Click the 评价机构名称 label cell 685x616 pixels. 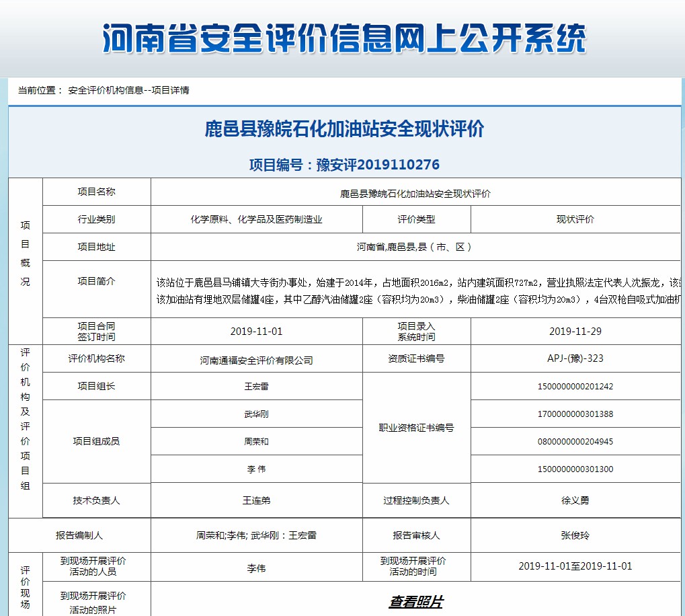(x=97, y=358)
